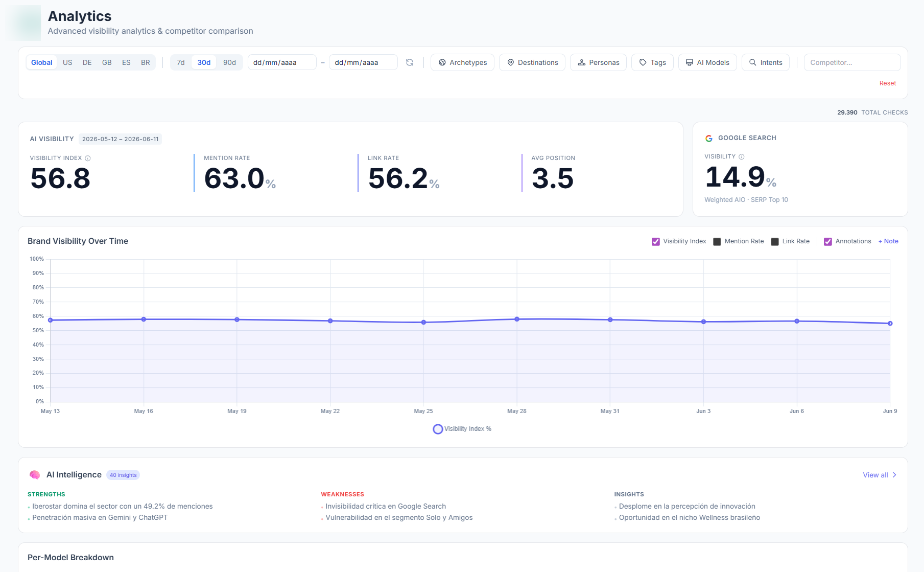Image resolution: width=924 pixels, height=572 pixels.
Task: Click View all AI insights
Action: tap(880, 475)
